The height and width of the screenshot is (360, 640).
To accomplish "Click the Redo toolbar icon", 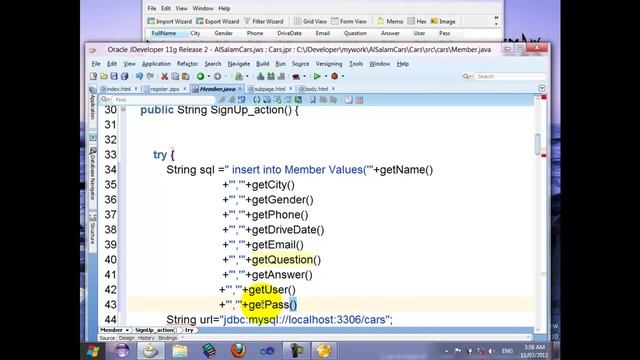I will coord(150,76).
